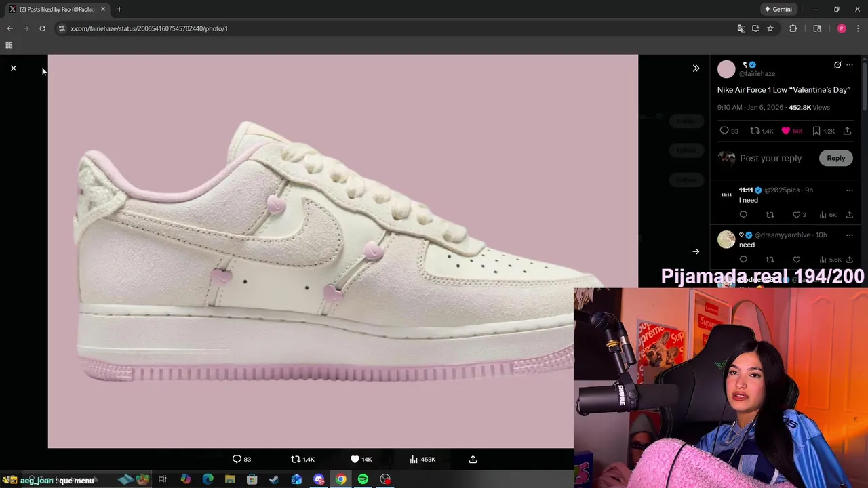Open a new browser tab
Image resolution: width=868 pixels, height=488 pixels.
[119, 9]
